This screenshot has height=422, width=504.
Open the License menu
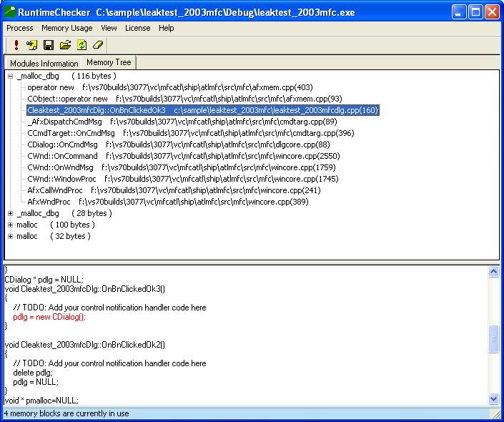pyautogui.click(x=137, y=28)
